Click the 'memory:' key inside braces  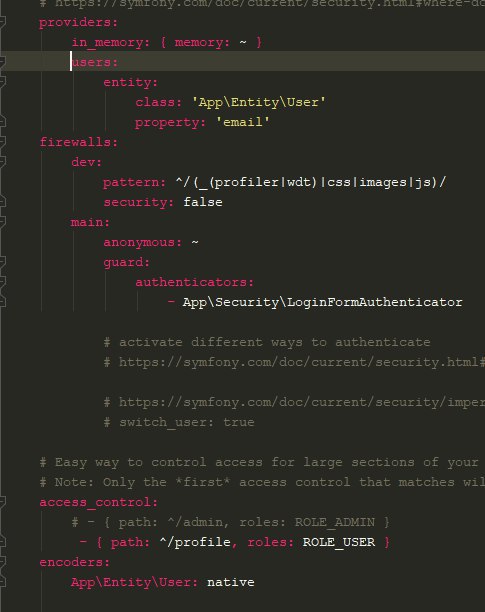(202, 42)
